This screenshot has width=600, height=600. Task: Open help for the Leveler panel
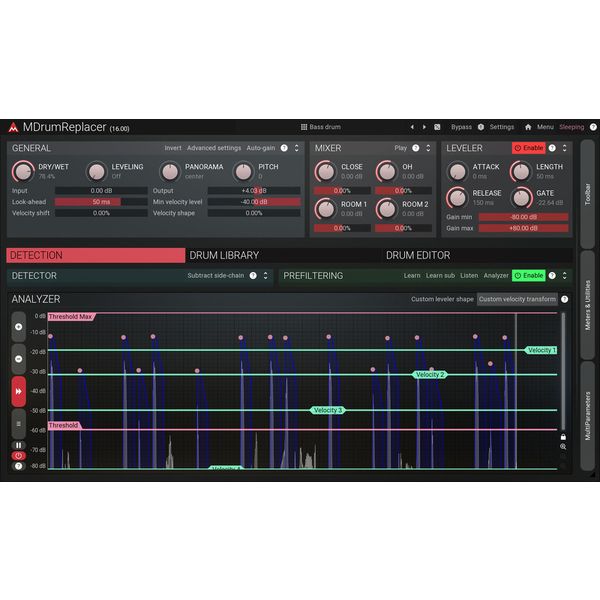552,148
